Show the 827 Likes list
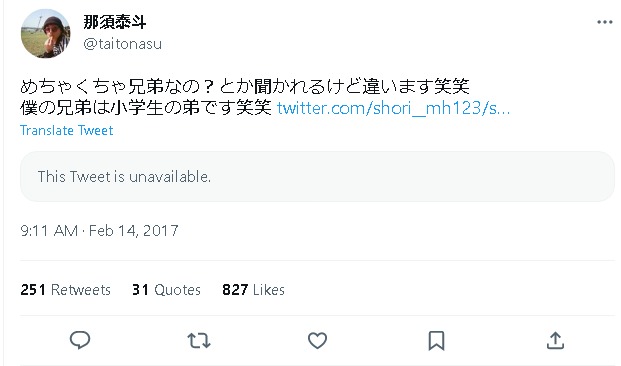Viewport: 621px width, 366px height. [x=253, y=290]
